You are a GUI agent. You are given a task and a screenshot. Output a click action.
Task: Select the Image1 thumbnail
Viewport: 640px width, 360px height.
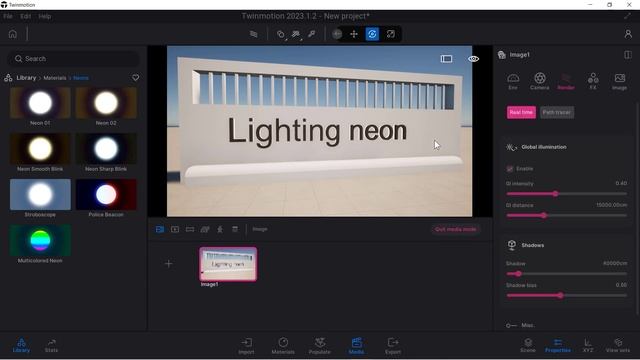[228, 264]
